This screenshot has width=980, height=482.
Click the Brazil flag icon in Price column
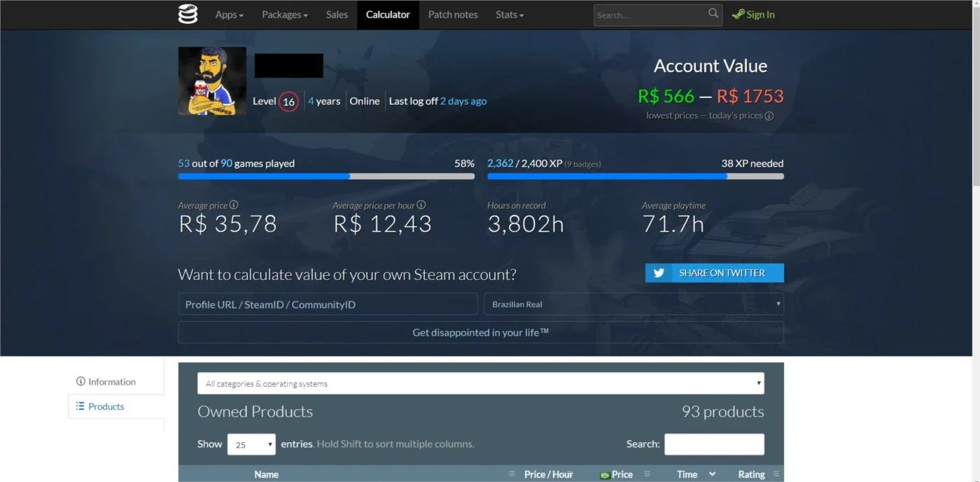(605, 475)
